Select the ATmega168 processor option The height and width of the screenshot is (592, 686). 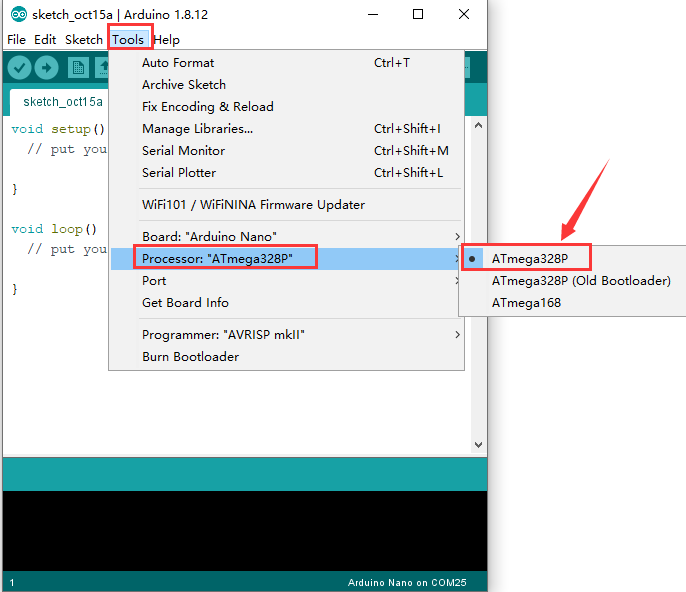tap(573, 303)
